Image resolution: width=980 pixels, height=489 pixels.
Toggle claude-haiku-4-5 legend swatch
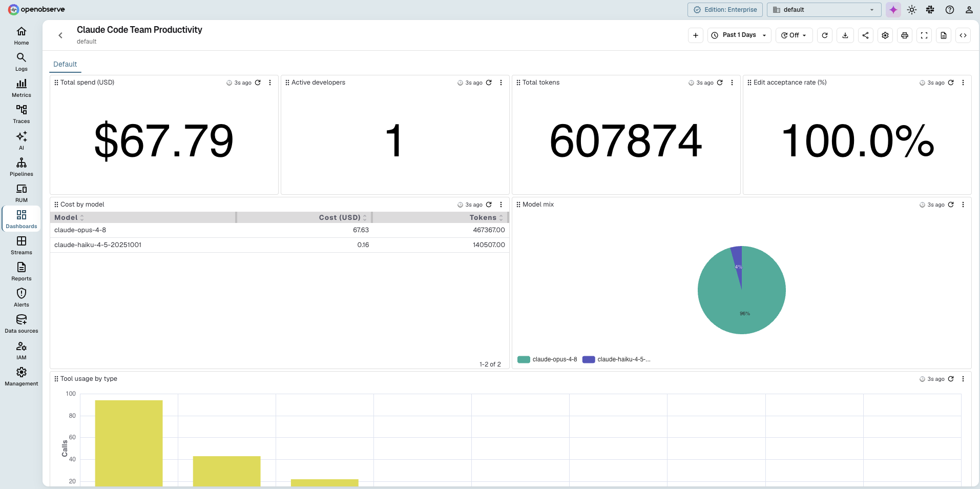click(589, 359)
